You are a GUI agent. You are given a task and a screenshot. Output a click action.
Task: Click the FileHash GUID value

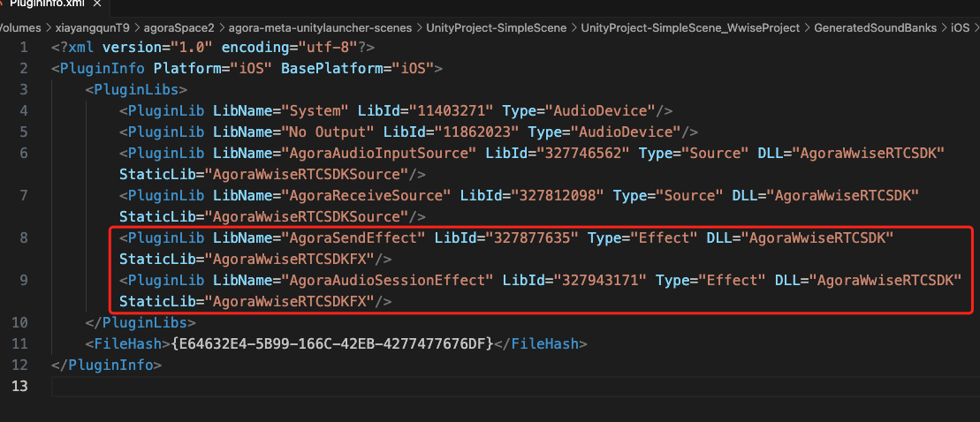coord(332,344)
